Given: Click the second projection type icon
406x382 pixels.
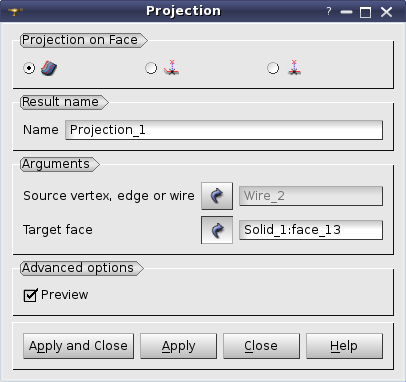Looking at the screenshot, I should point(171,67).
